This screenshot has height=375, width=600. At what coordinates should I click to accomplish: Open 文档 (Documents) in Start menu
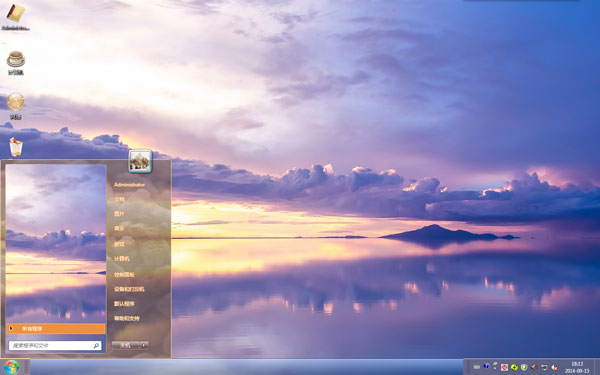point(119,199)
